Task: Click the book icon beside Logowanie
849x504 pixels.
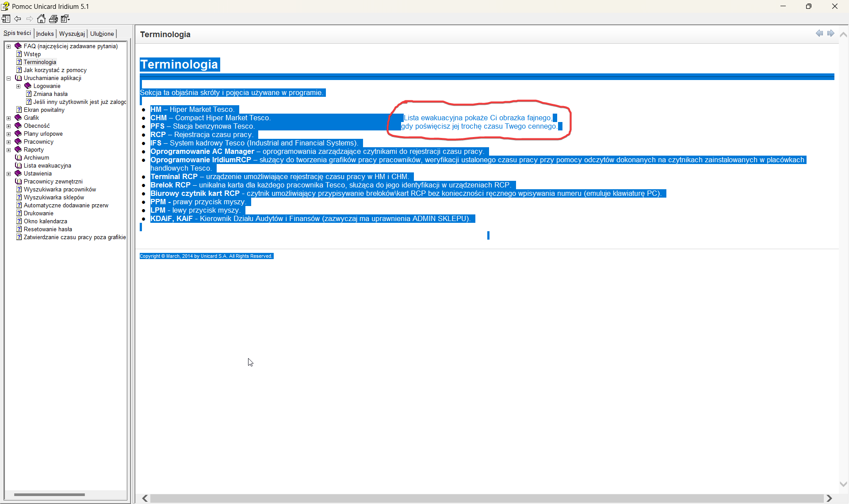Action: 28,86
